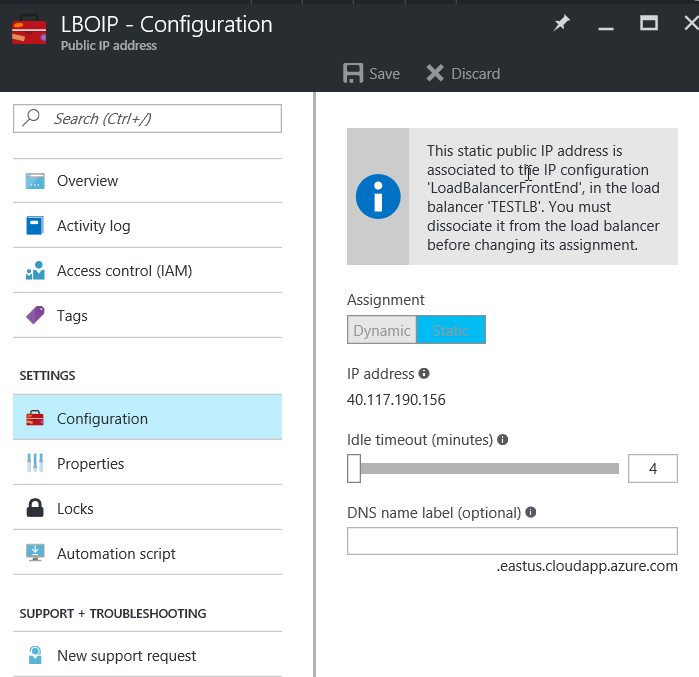Click the Discard X icon
The width and height of the screenshot is (699, 677).
click(x=434, y=73)
